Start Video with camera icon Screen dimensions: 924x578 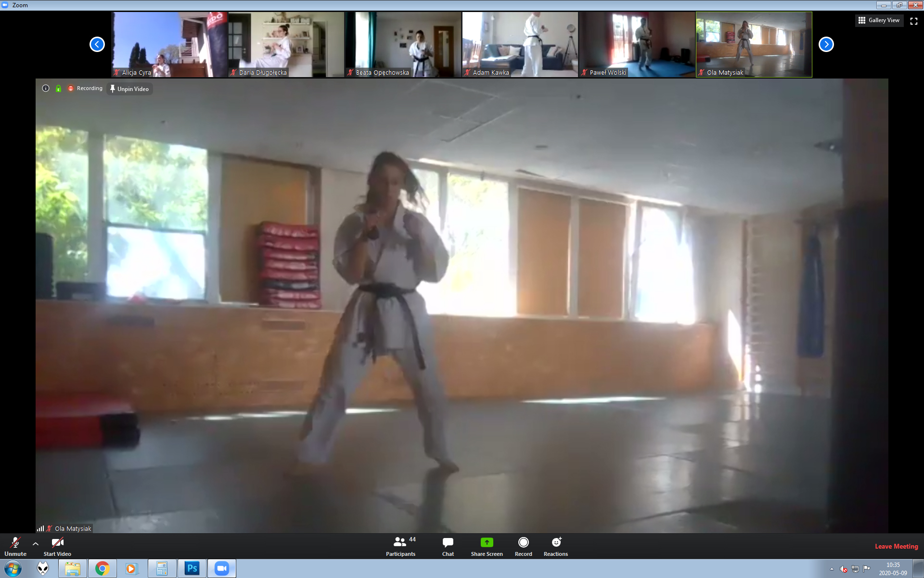click(57, 547)
